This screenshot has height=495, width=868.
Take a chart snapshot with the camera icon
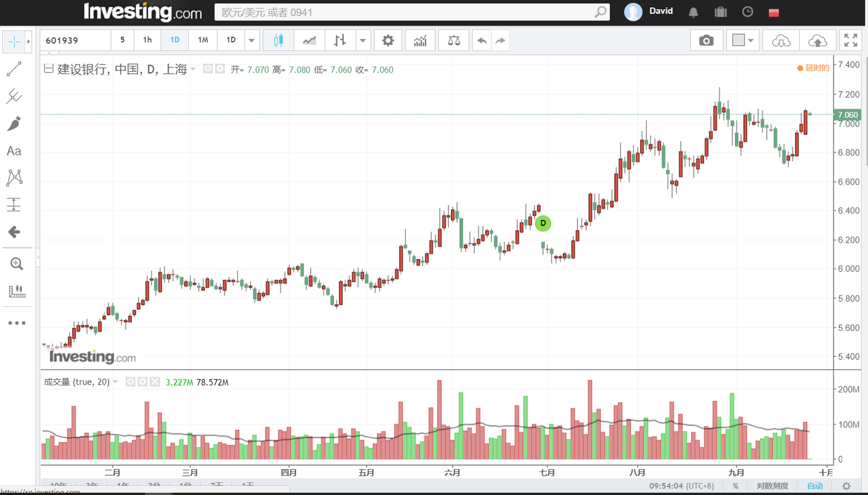coord(706,40)
